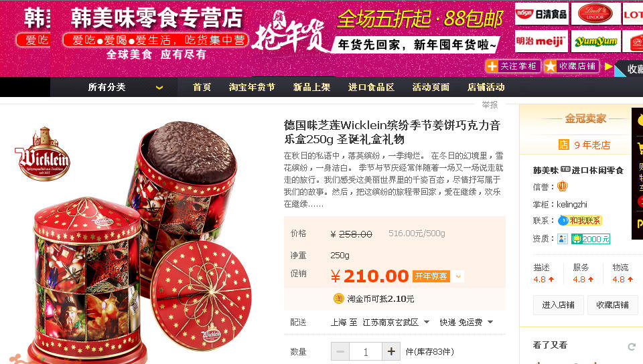
Task: Expand the 开年惊喜 promotion dropdown arrow
Action: (458, 276)
